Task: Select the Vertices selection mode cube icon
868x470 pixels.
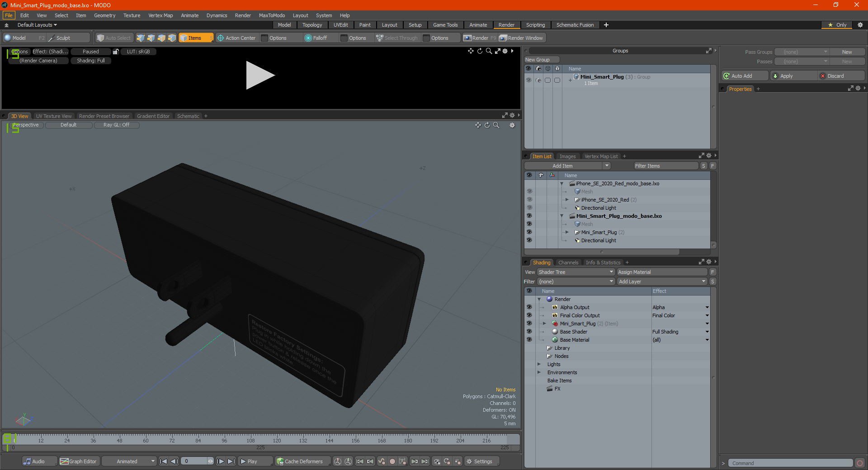Action: 141,38
